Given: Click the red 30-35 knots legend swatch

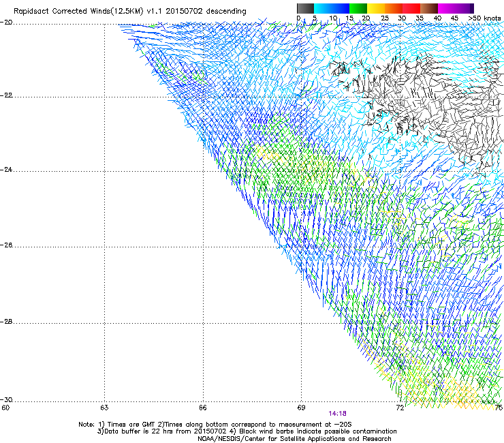Looking at the screenshot, I should [411, 8].
